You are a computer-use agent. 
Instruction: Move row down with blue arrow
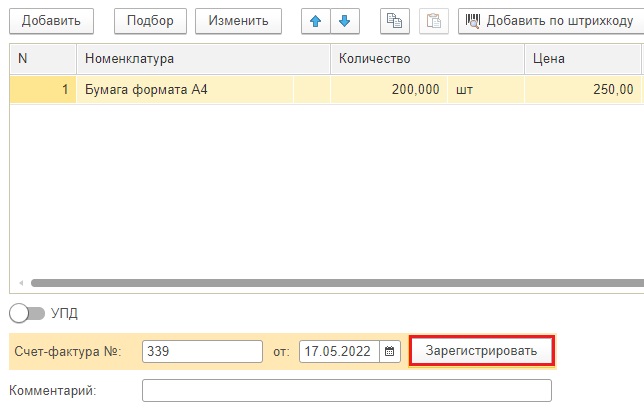[x=345, y=21]
